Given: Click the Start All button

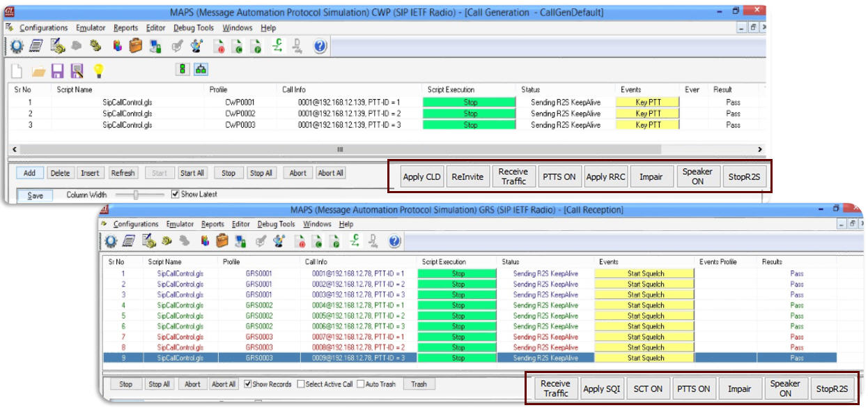Looking at the screenshot, I should click(192, 173).
